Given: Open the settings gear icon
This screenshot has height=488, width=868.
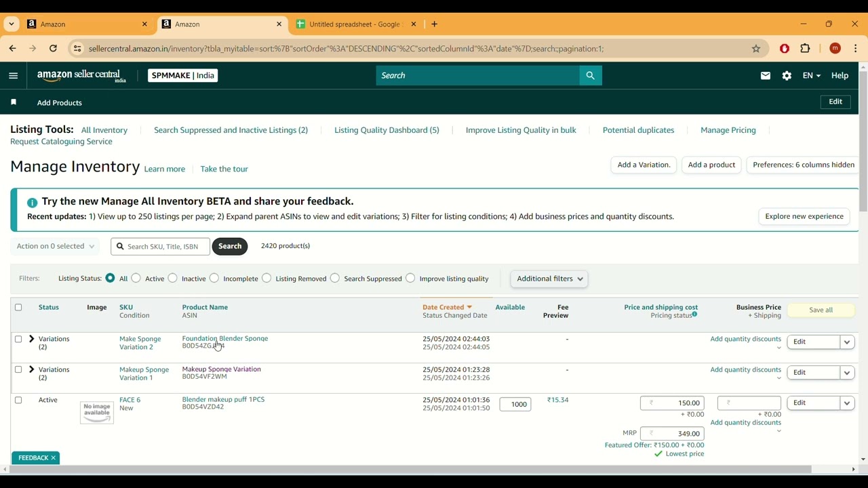Looking at the screenshot, I should [787, 76].
